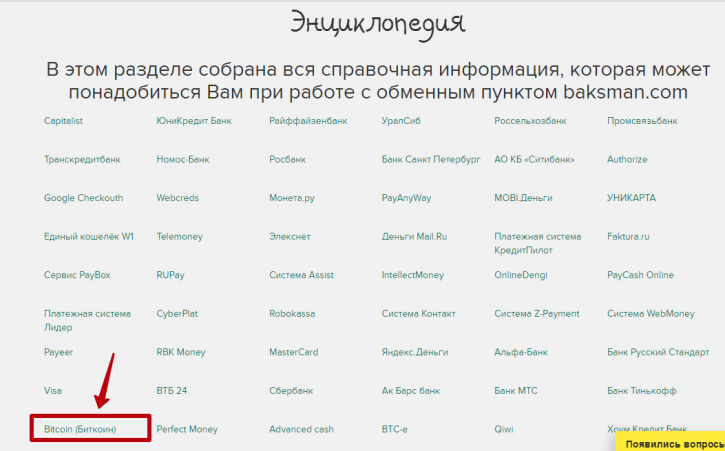Click the Payeer link
This screenshot has height=451, width=725.
[58, 352]
